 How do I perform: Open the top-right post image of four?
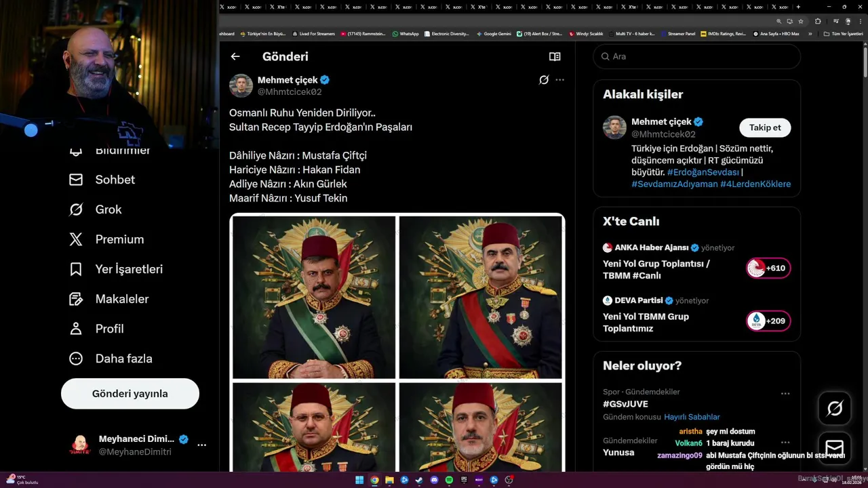point(480,298)
